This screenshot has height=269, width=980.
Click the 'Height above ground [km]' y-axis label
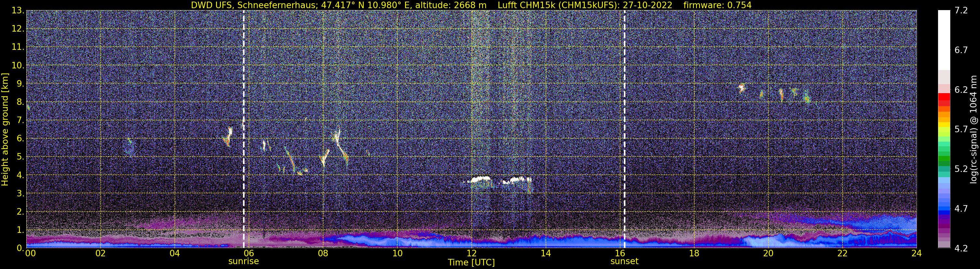click(5, 129)
